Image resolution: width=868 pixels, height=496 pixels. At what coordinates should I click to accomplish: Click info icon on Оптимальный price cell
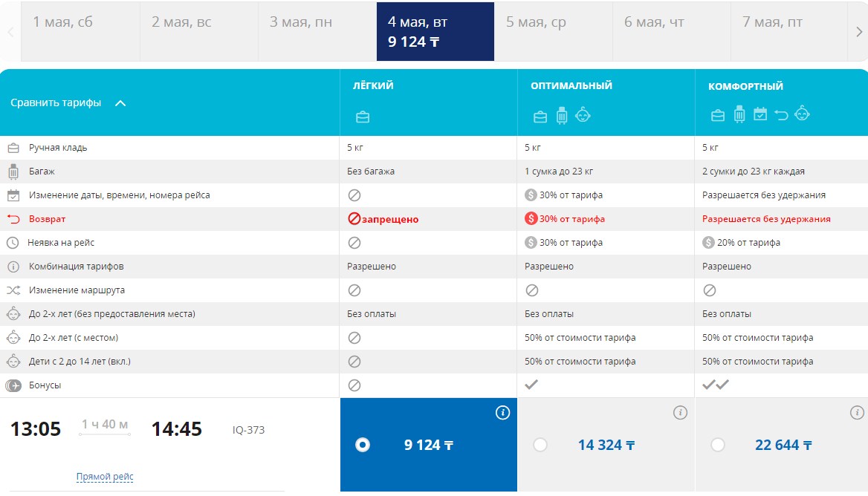coord(680,413)
